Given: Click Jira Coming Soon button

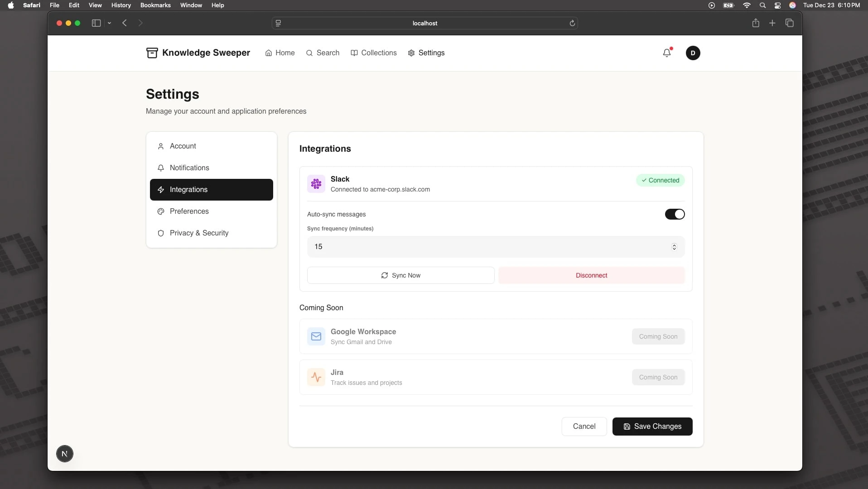Looking at the screenshot, I should 658,377.
